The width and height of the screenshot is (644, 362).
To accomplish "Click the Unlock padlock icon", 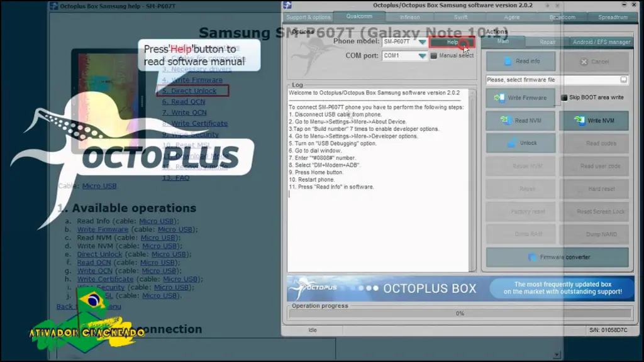I will click(x=512, y=143).
